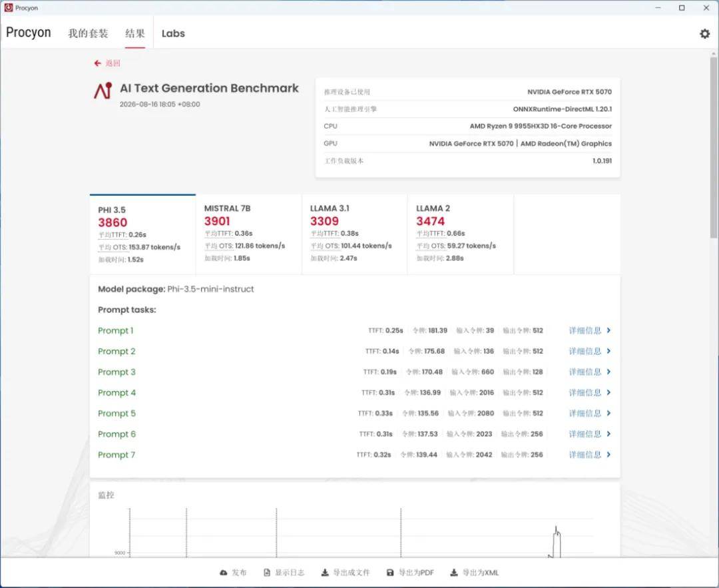Click the 导出为PDF button

point(410,573)
